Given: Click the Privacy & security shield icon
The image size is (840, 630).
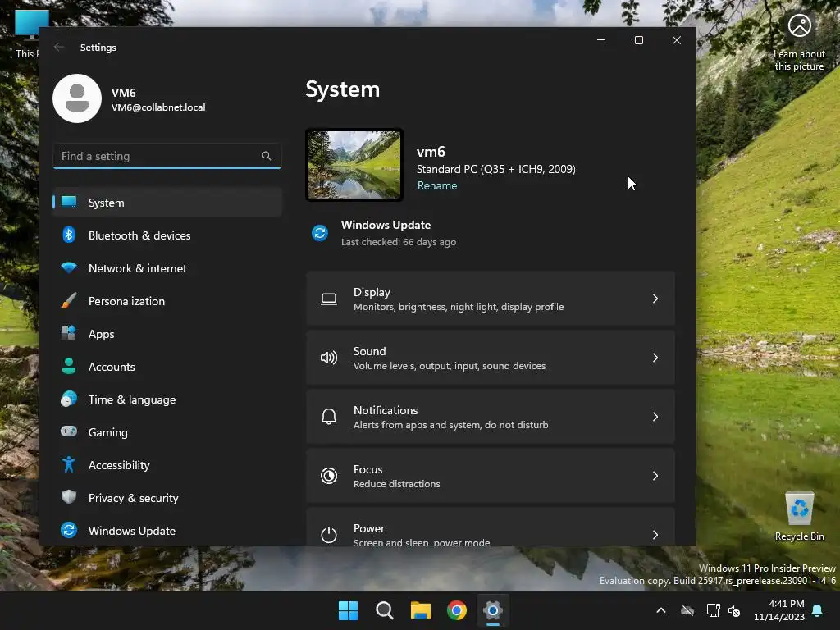Looking at the screenshot, I should 69,497.
